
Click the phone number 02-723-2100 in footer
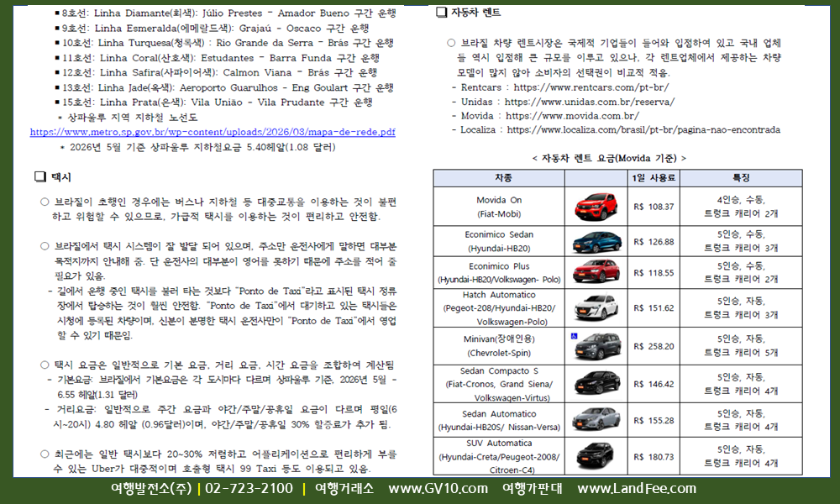pyautogui.click(x=249, y=489)
